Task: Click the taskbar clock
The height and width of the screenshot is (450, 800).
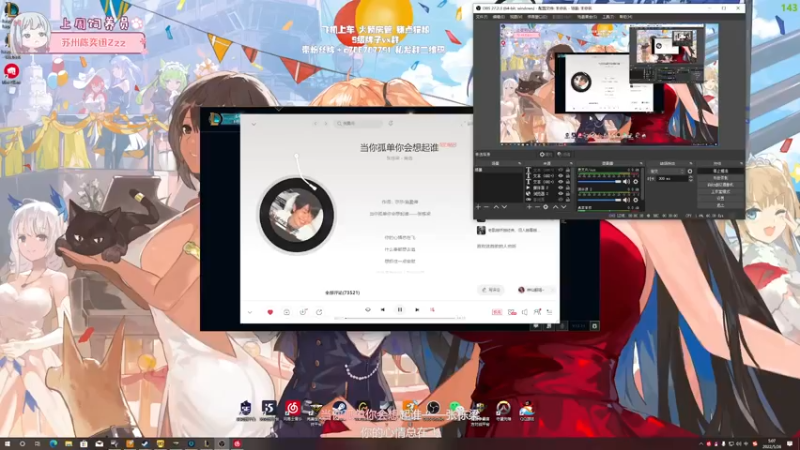Action: [771, 444]
